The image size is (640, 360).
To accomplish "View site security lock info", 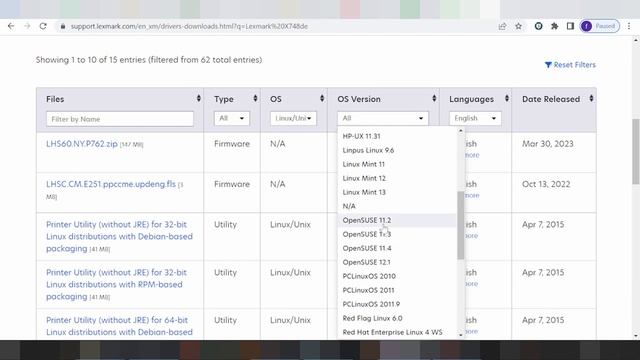I will [62, 26].
